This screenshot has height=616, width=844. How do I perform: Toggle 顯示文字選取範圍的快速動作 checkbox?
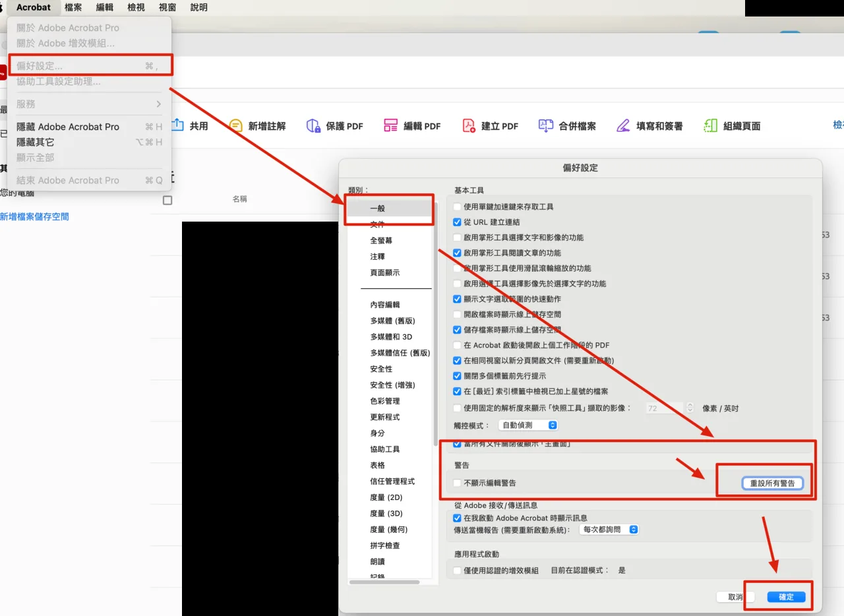point(458,299)
